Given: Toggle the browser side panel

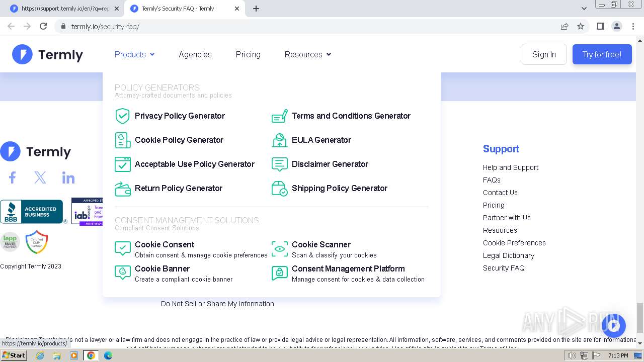Looking at the screenshot, I should (600, 26).
